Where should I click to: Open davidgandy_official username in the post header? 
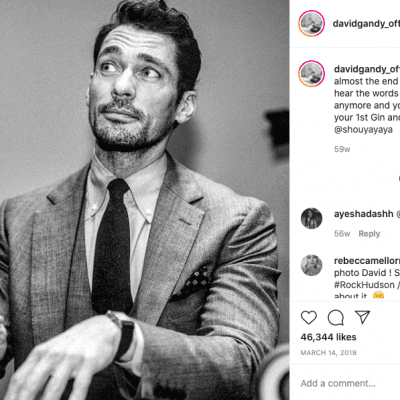click(x=366, y=23)
